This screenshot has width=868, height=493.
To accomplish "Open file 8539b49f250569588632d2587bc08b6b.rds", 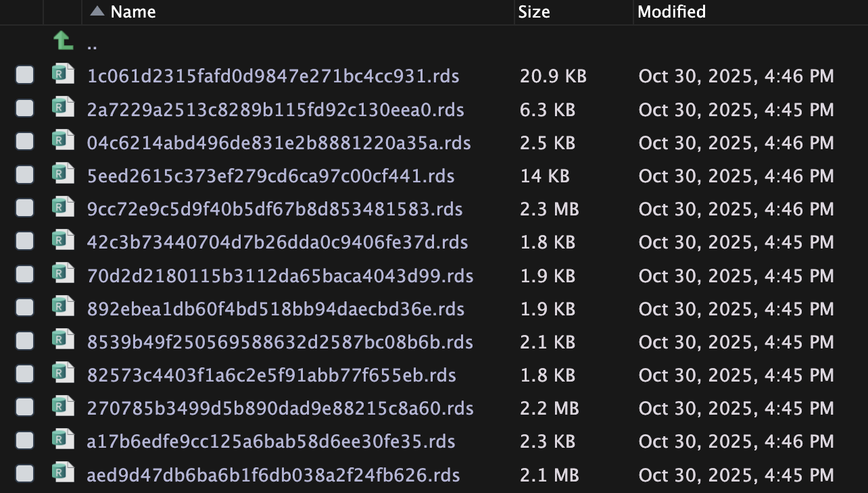I will 279,342.
